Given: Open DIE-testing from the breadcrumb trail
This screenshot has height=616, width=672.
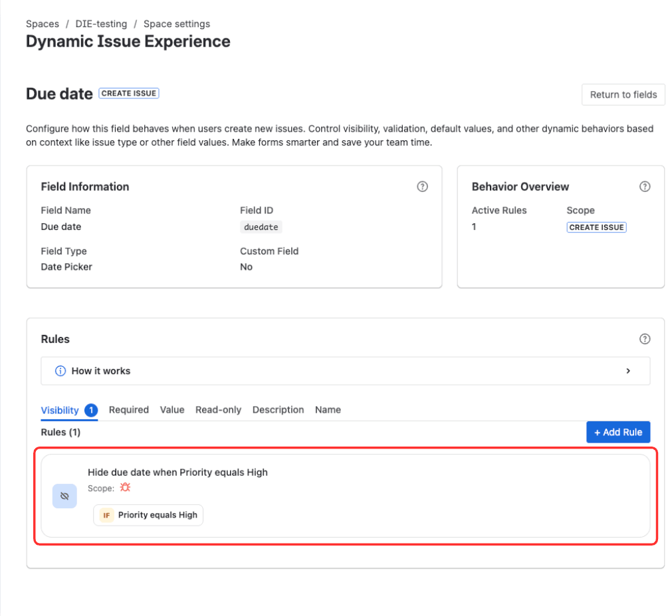Looking at the screenshot, I should click(x=101, y=24).
